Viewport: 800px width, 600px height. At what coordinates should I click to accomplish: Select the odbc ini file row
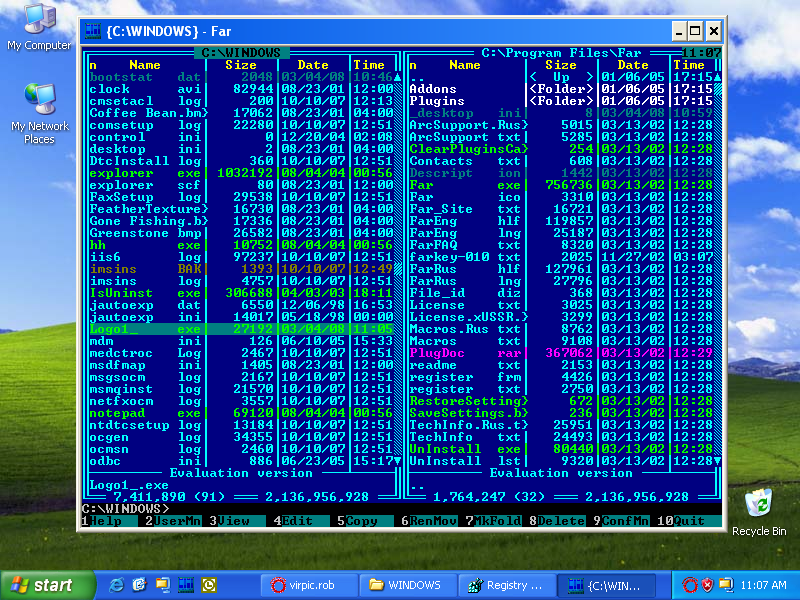[x=242, y=461]
